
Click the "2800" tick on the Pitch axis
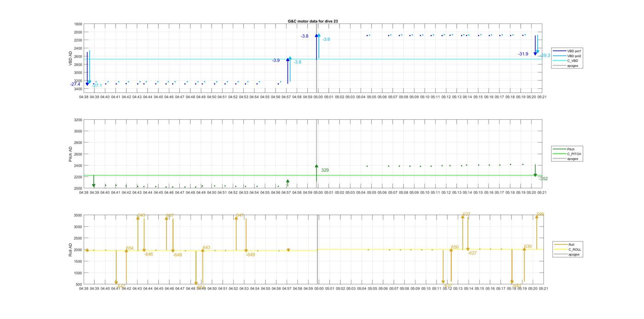[78, 143]
